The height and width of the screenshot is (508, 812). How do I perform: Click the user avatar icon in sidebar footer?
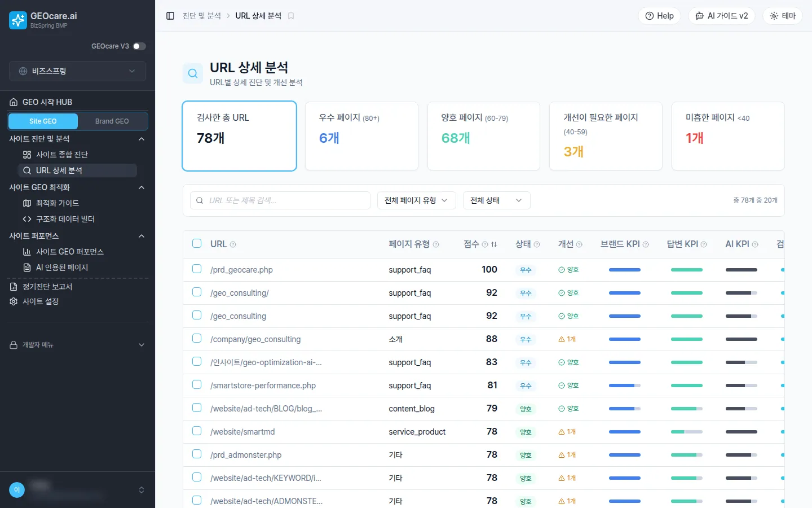[17, 490]
